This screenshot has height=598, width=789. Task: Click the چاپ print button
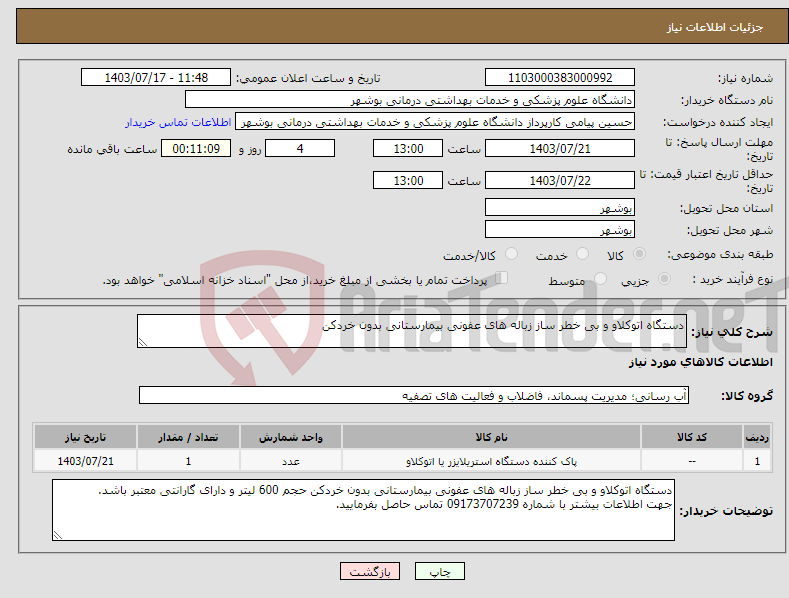tap(440, 571)
